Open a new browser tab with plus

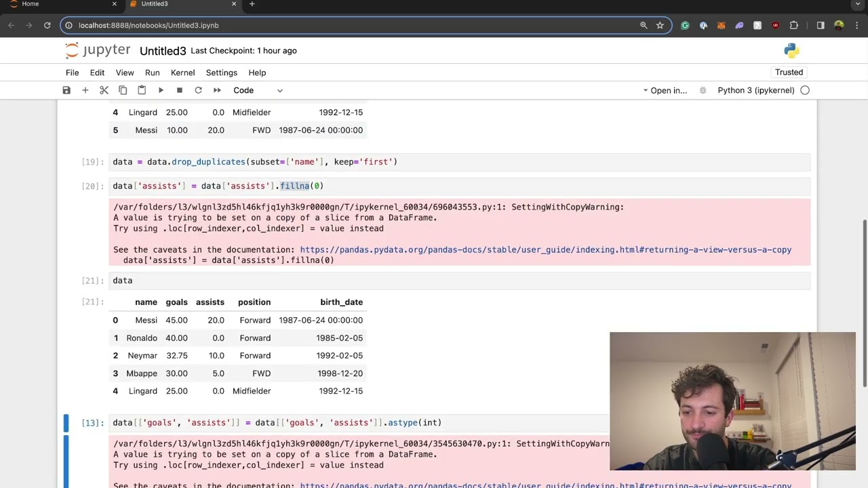252,4
